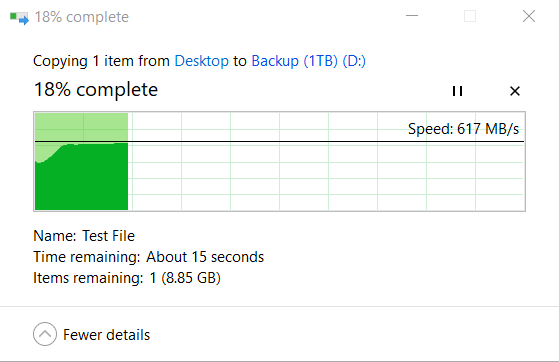Cancel the copy with the small X
This screenshot has width=559, height=362.
(515, 91)
